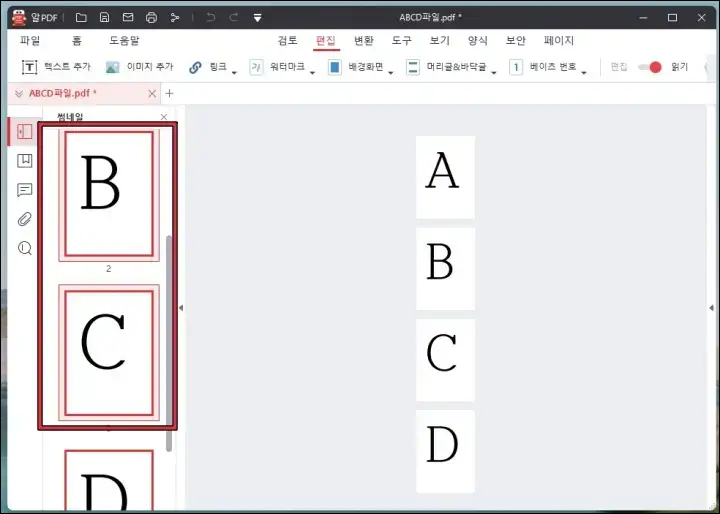This screenshot has height=514, width=720.
Task: Click the 이미지 추가 tool
Action: click(x=140, y=67)
